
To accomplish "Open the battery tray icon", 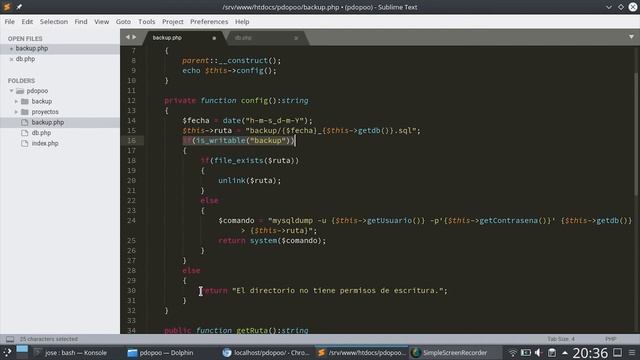I will (x=526, y=353).
